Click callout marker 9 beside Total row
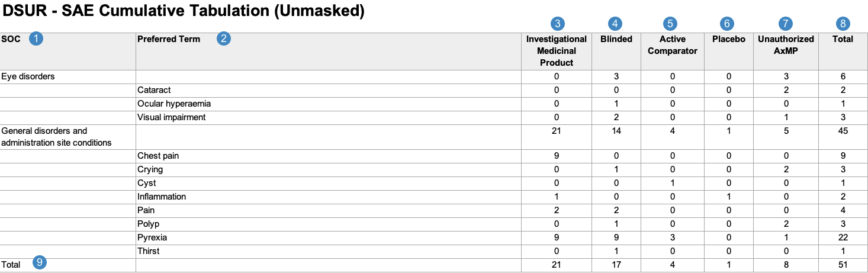 pos(40,263)
